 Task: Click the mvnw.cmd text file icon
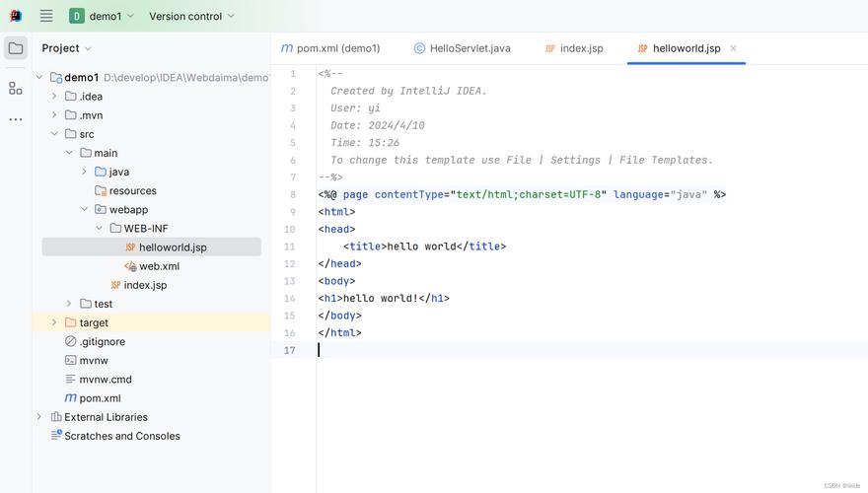coord(70,379)
